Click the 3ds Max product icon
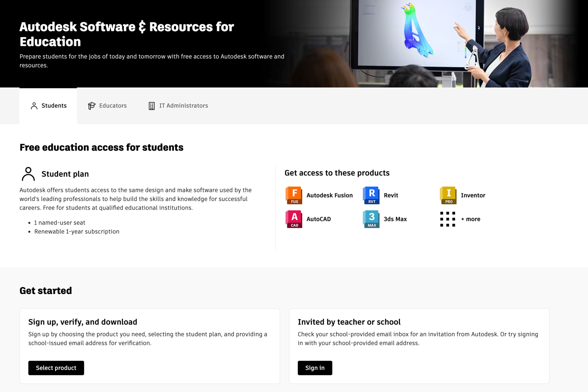 click(x=371, y=219)
